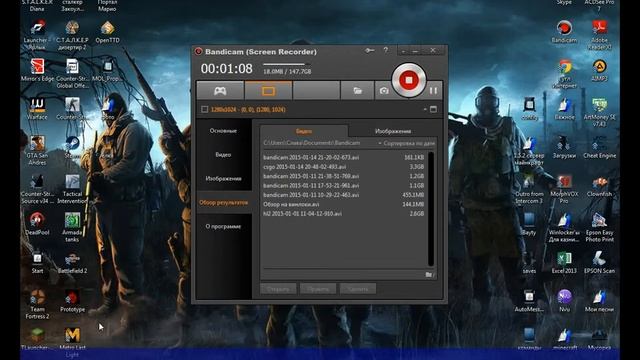
Task: Open the Основные settings section
Action: (223, 131)
